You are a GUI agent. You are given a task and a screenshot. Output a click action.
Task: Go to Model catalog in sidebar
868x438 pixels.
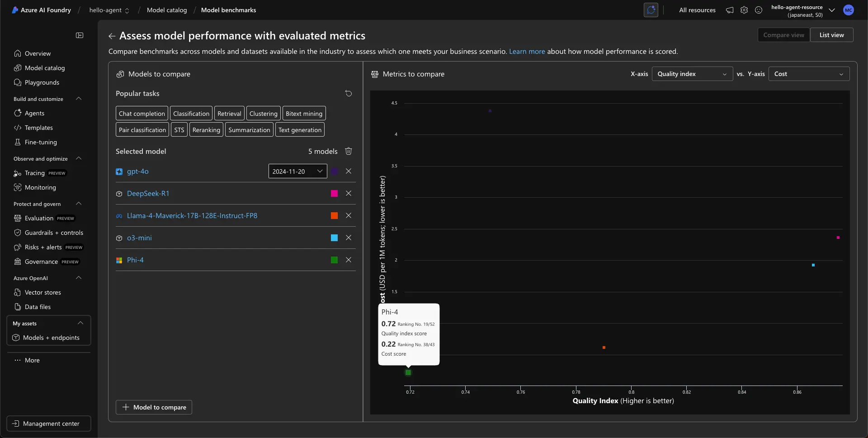[x=44, y=68]
